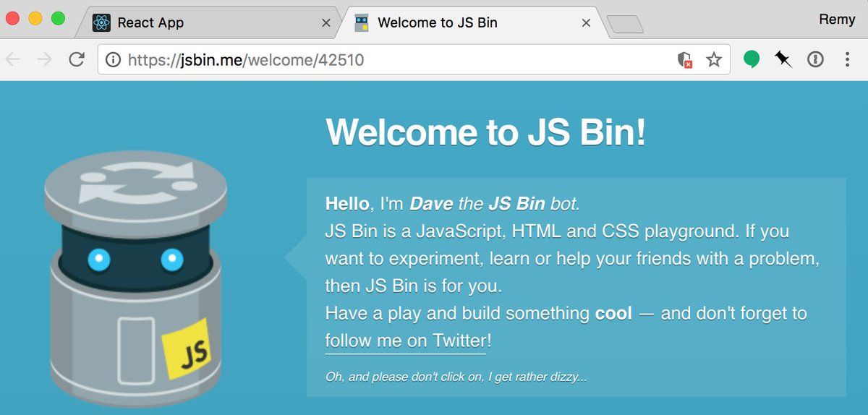868x415 pixels.
Task: Click the Remy profile button
Action: click(x=837, y=20)
